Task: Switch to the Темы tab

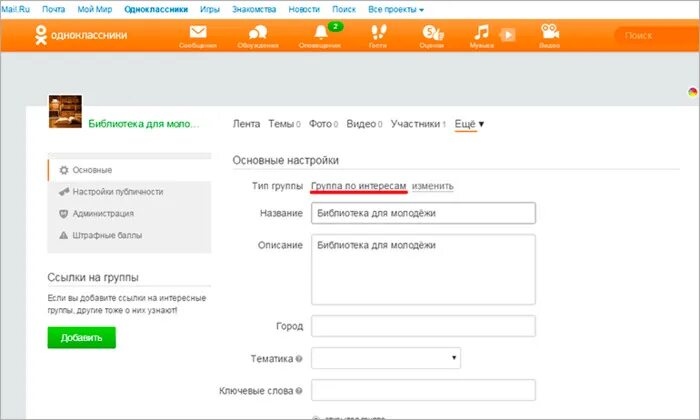Action: pos(284,124)
